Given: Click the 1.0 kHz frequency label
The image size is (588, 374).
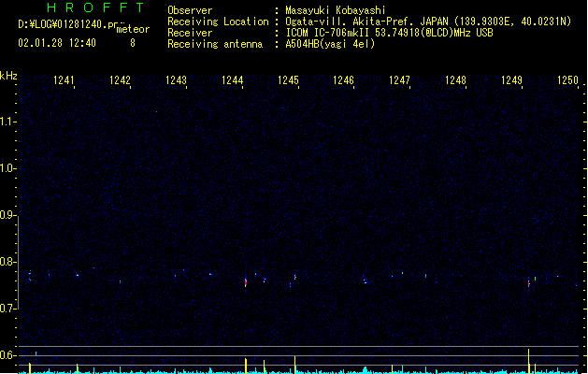Looking at the screenshot, I should click(x=7, y=168).
